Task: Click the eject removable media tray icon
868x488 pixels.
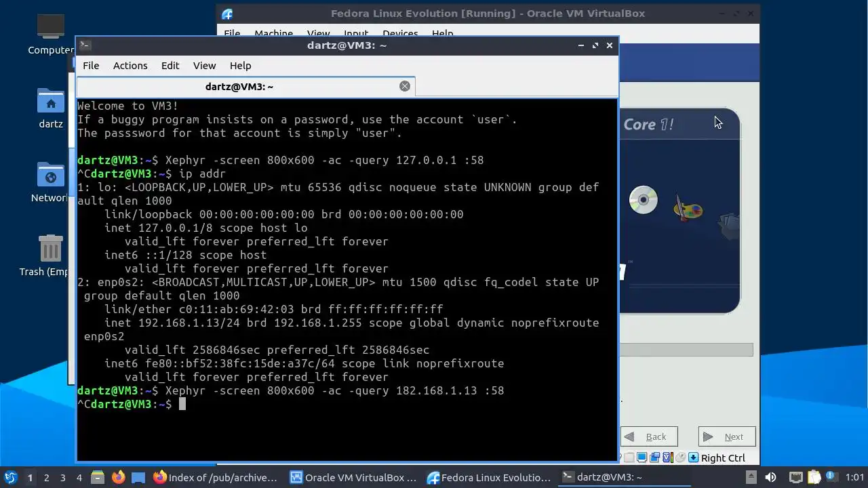Action: click(751, 477)
